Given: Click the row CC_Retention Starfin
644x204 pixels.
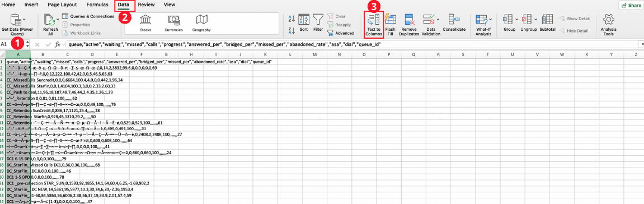Looking at the screenshot, I should point(51,117).
